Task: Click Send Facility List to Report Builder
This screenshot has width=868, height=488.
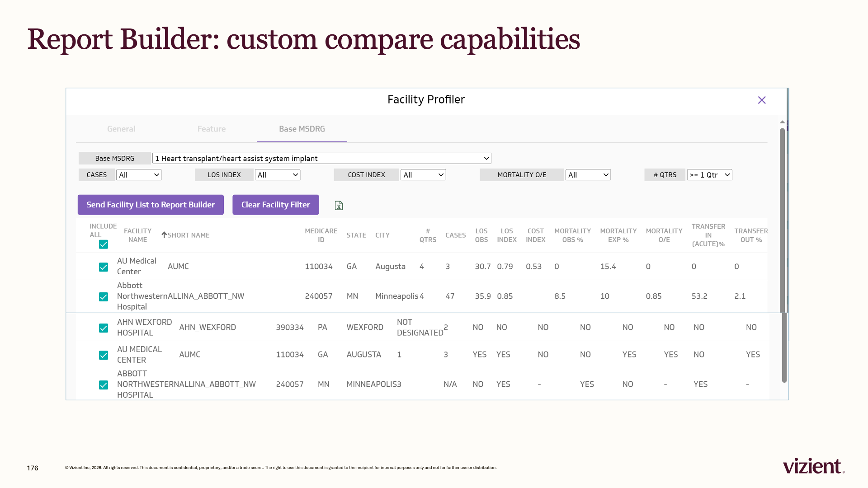Action: tap(151, 205)
